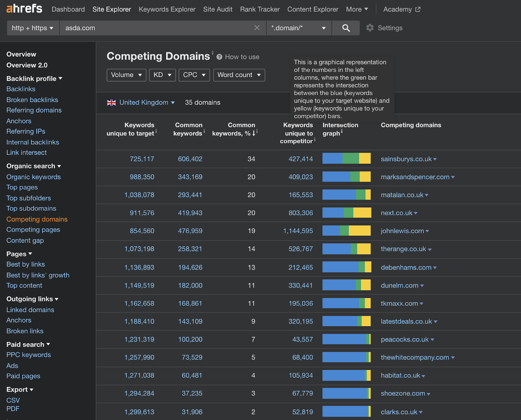The image size is (521, 420).
Task: Open dunelm.com competing domain link
Action: tap(400, 286)
